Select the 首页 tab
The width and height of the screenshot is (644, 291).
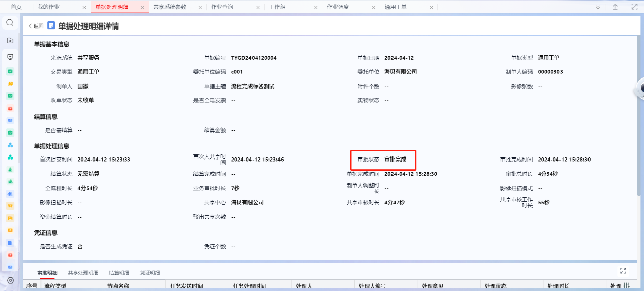click(x=16, y=7)
